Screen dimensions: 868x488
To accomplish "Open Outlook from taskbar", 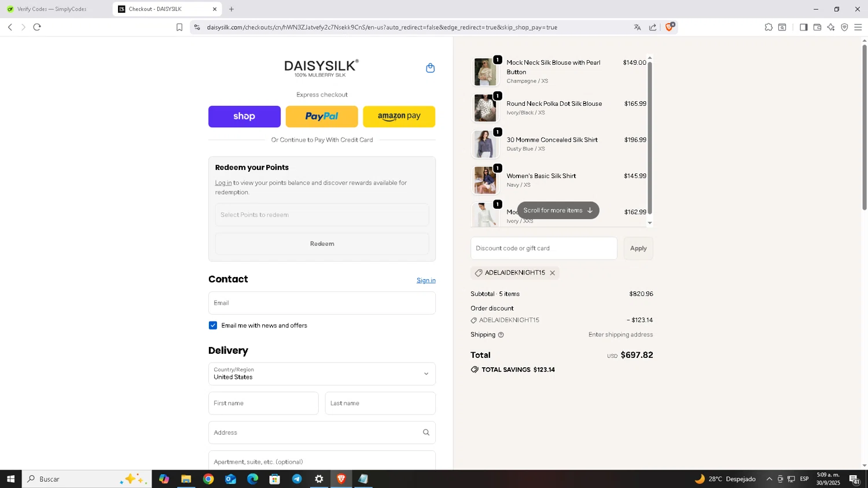I will 230,479.
